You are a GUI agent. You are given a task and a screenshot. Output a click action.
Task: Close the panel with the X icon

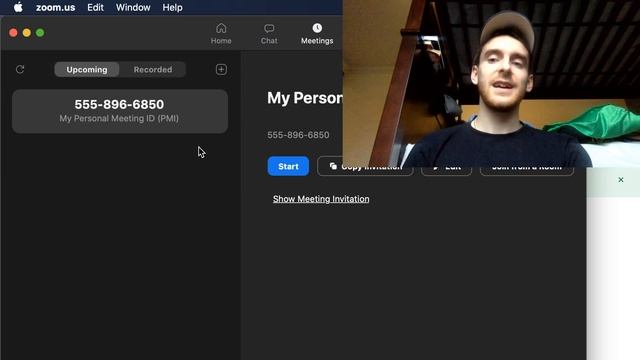tap(620, 180)
